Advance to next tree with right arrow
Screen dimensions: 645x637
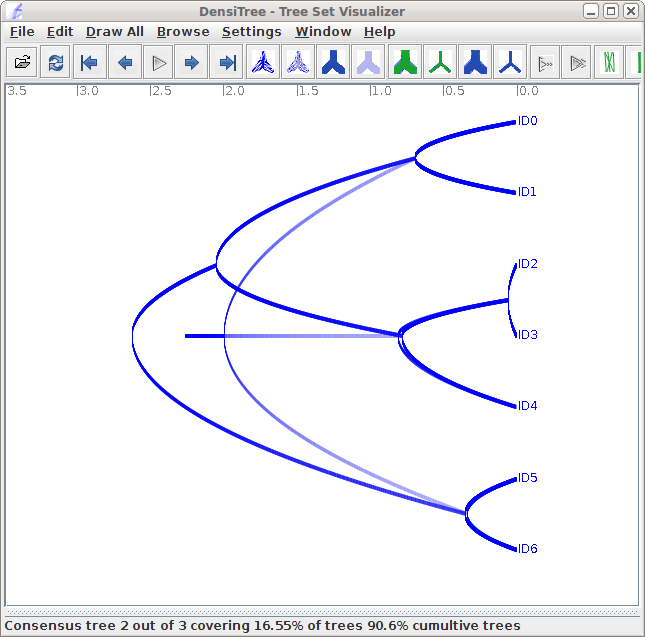[192, 63]
